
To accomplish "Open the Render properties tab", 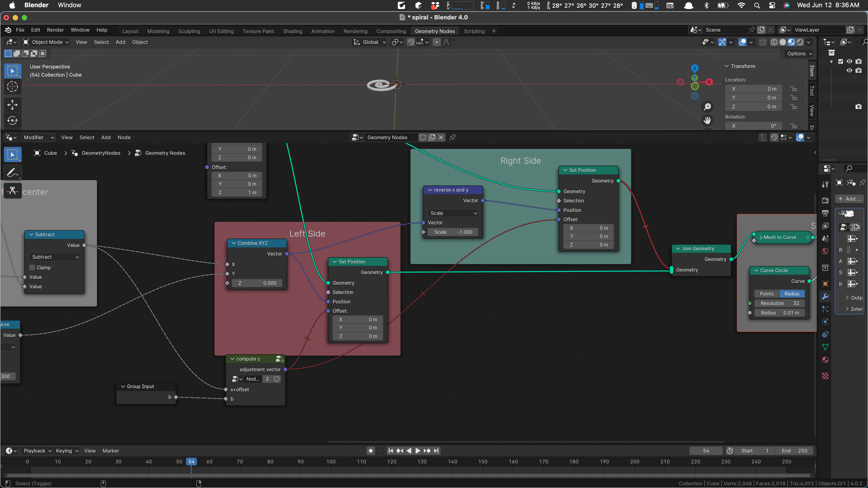I will coord(825,200).
